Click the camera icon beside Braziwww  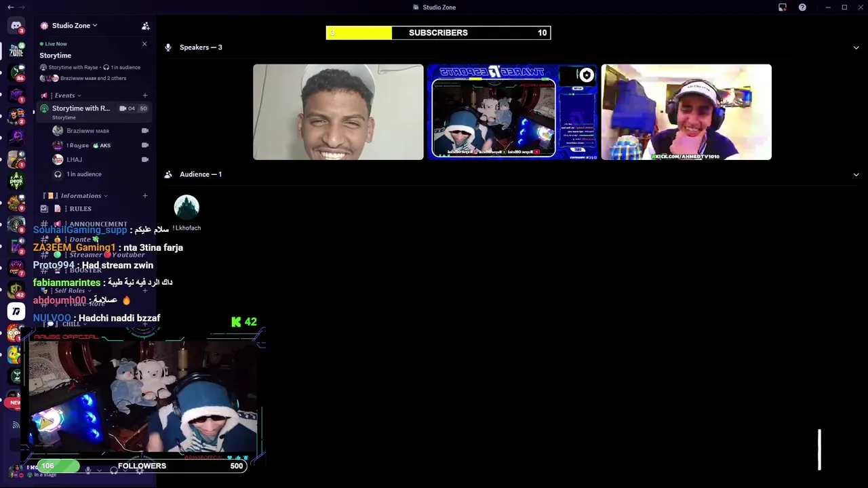[x=145, y=131]
